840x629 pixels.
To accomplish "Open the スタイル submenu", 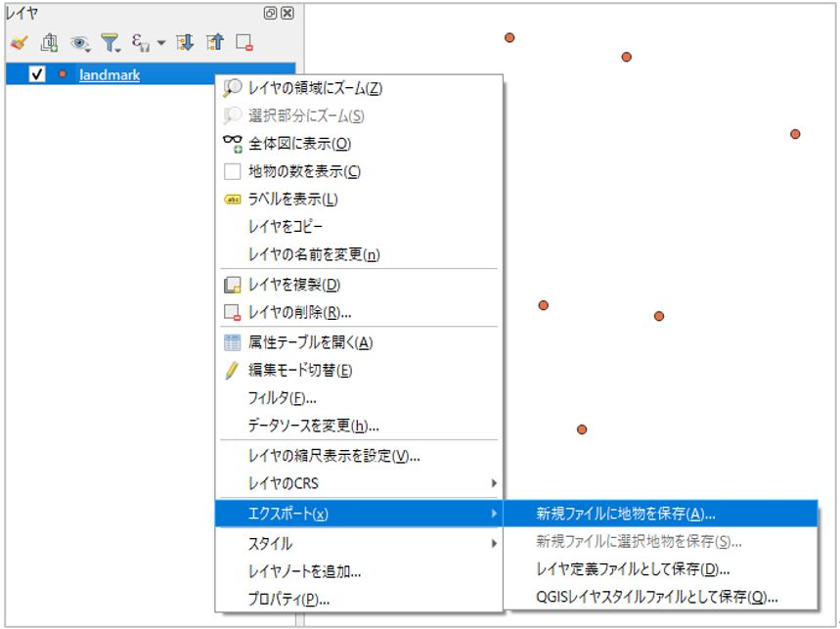I will [x=359, y=543].
